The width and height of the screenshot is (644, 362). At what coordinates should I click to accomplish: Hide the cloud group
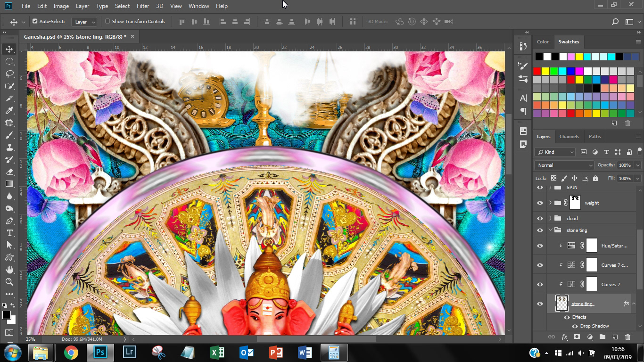[x=540, y=218]
